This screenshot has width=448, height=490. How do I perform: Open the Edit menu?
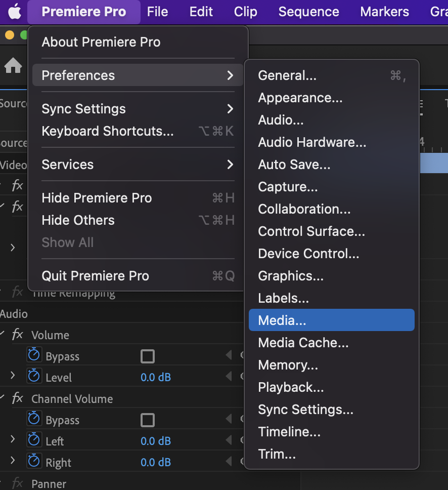(201, 12)
